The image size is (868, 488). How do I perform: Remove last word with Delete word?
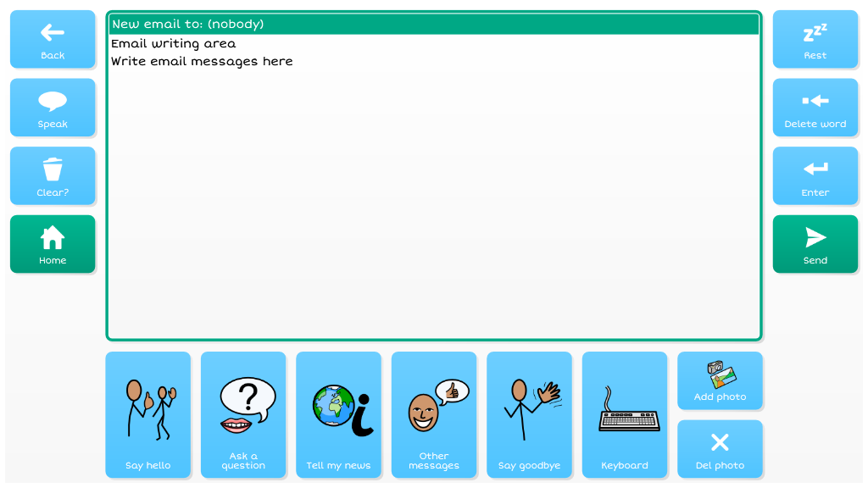tap(815, 108)
